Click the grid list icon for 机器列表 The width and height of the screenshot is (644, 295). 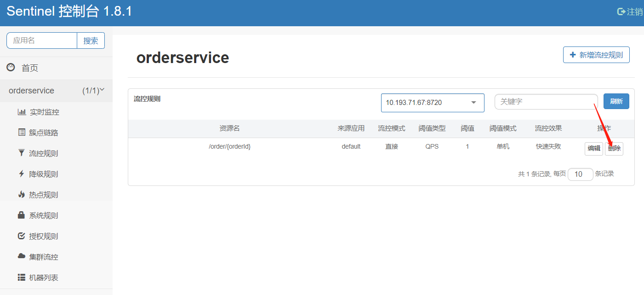click(22, 278)
